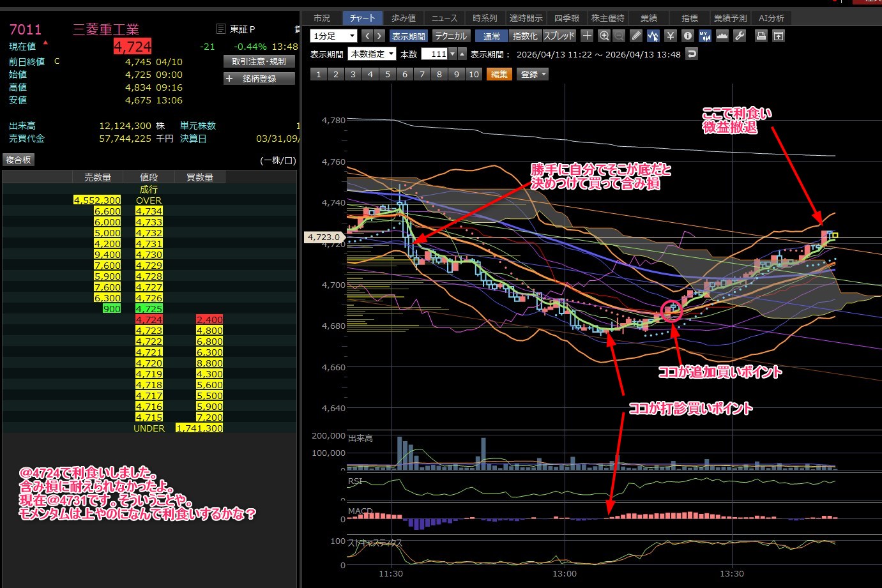Click the 4,723 bid price cell
Screen dimensions: 882x588
(x=149, y=331)
